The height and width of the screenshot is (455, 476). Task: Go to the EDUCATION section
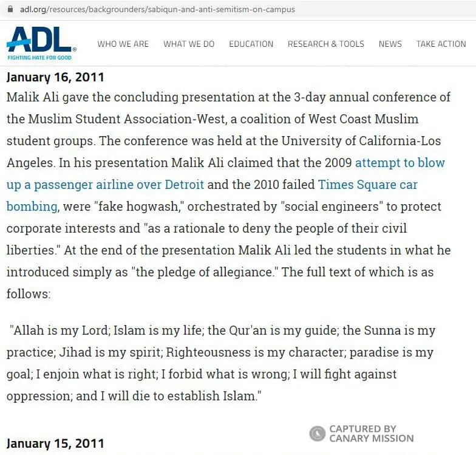[x=251, y=44]
